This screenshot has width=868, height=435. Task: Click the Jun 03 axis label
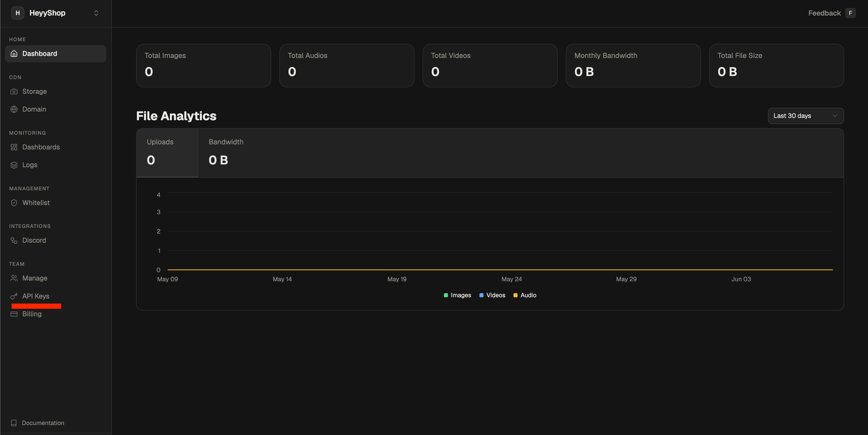pos(741,279)
